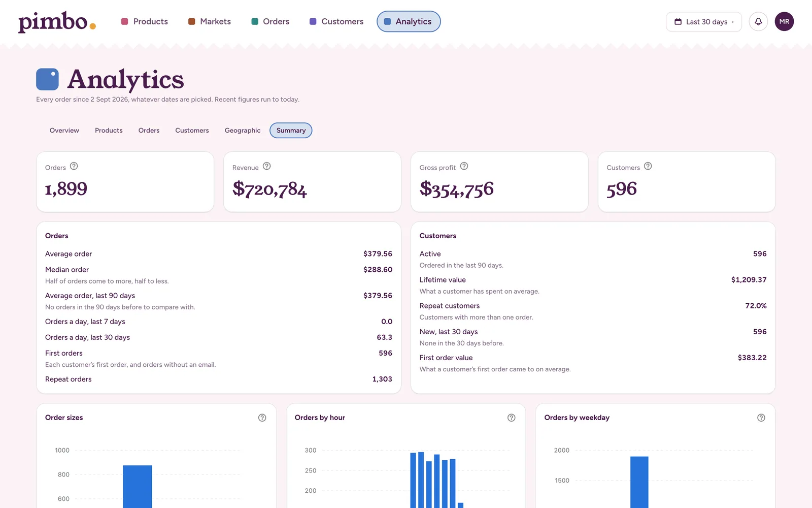Image resolution: width=812 pixels, height=508 pixels.
Task: Click the Orders by hour chart title
Action: [320, 418]
